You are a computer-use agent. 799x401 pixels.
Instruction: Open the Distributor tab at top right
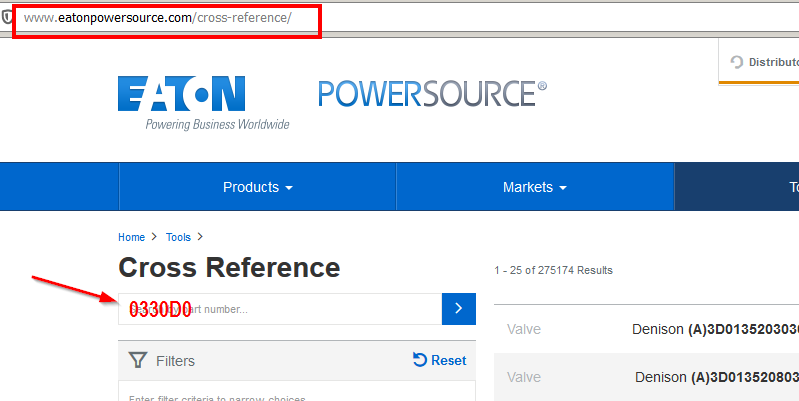(759, 62)
